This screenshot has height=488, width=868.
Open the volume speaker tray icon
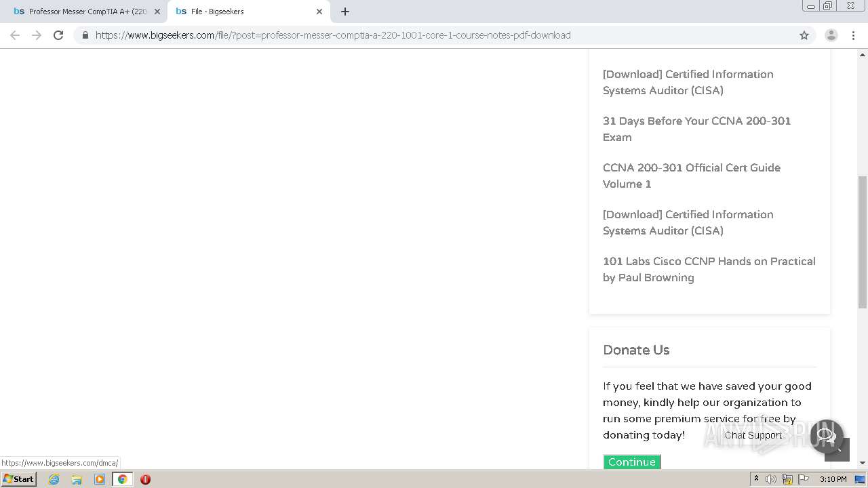click(x=771, y=479)
